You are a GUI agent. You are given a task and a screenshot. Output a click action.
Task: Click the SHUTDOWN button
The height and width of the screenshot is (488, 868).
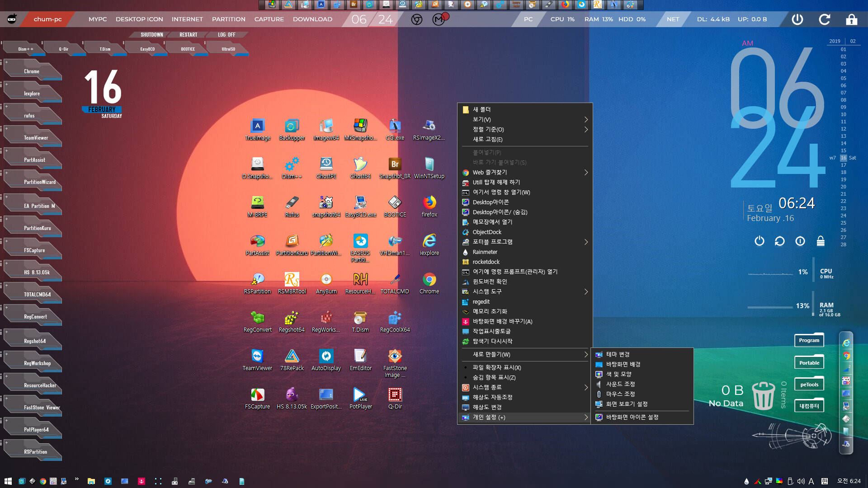pos(151,34)
